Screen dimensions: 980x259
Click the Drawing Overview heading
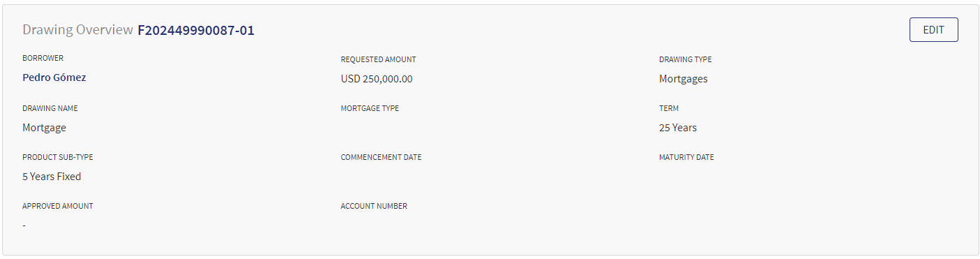[x=77, y=30]
